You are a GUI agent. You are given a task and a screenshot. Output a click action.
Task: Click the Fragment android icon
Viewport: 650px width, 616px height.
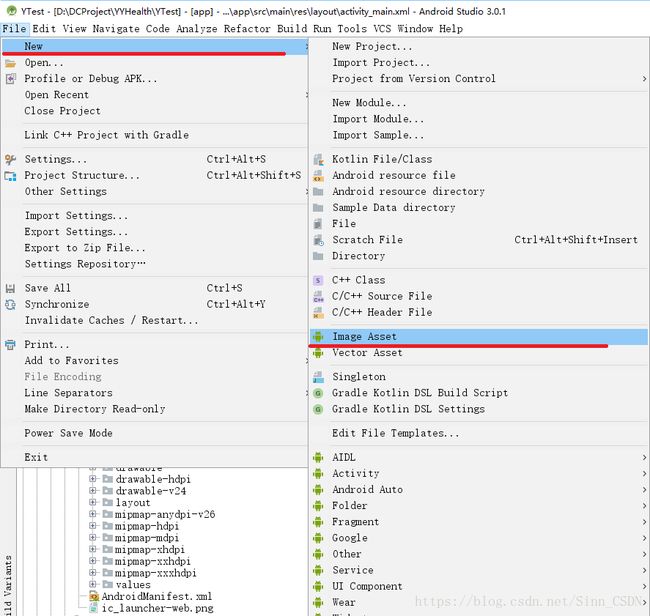click(x=318, y=522)
